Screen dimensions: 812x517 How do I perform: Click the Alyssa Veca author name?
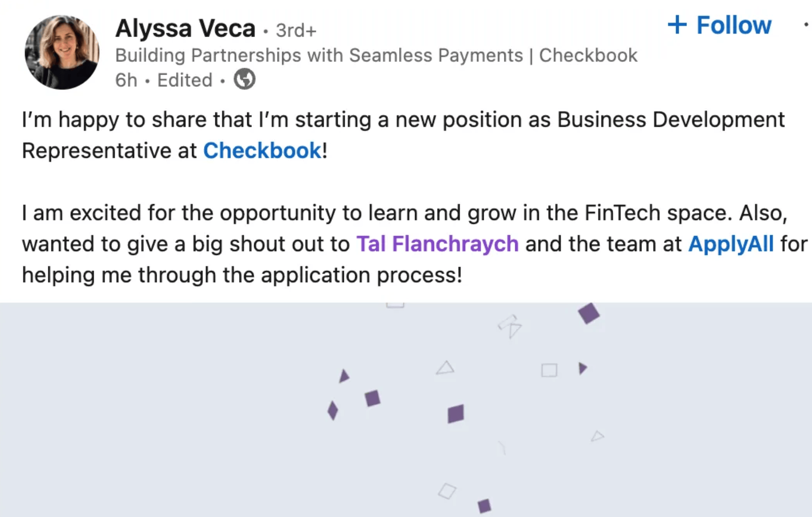(x=185, y=28)
